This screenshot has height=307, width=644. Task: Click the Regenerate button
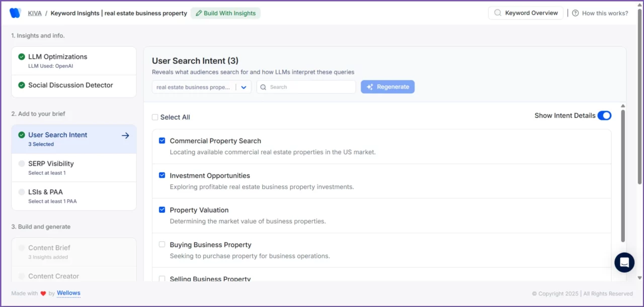click(x=387, y=87)
